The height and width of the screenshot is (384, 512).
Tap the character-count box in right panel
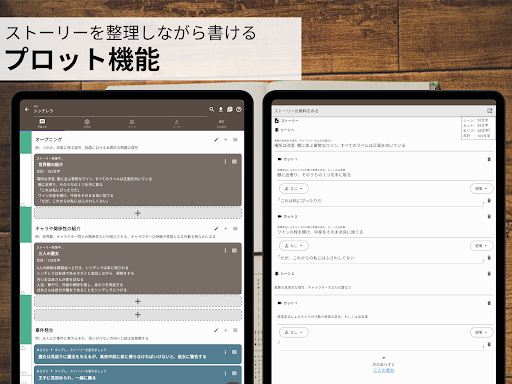(477, 128)
